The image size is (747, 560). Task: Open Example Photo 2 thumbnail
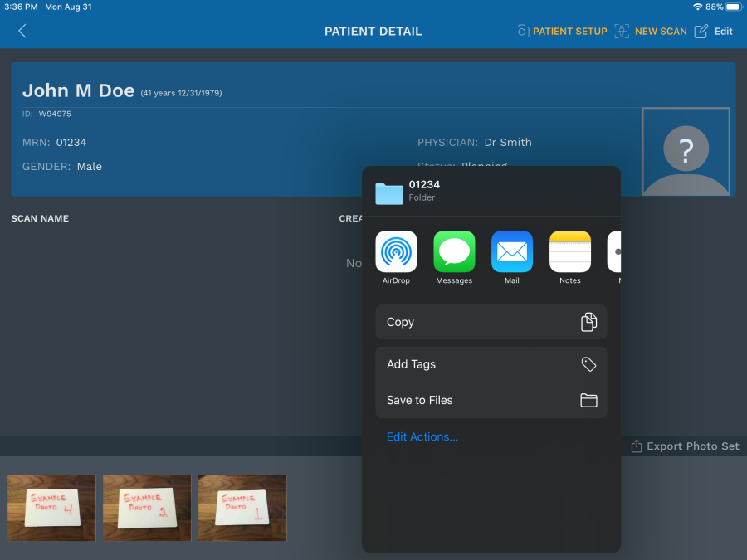(147, 508)
